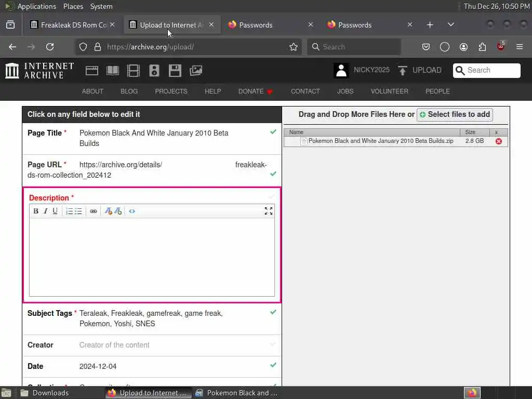Open the BLOG navigation link
This screenshot has width=532, height=399.
coord(129,91)
